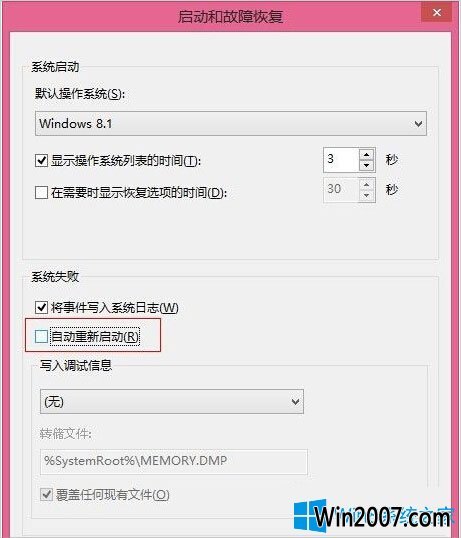Increase OS list display time with up arrow
461x538 pixels.
[x=367, y=154]
